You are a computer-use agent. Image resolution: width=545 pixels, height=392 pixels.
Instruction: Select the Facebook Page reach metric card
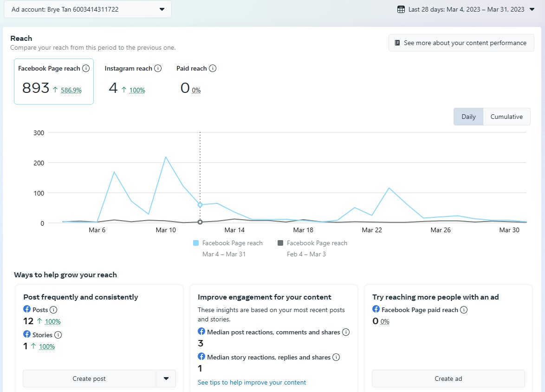tap(54, 81)
